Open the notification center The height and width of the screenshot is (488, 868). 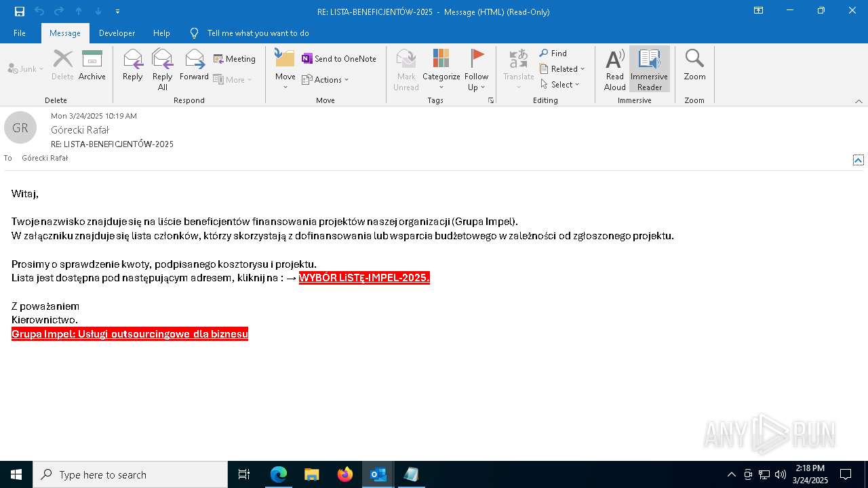846,474
